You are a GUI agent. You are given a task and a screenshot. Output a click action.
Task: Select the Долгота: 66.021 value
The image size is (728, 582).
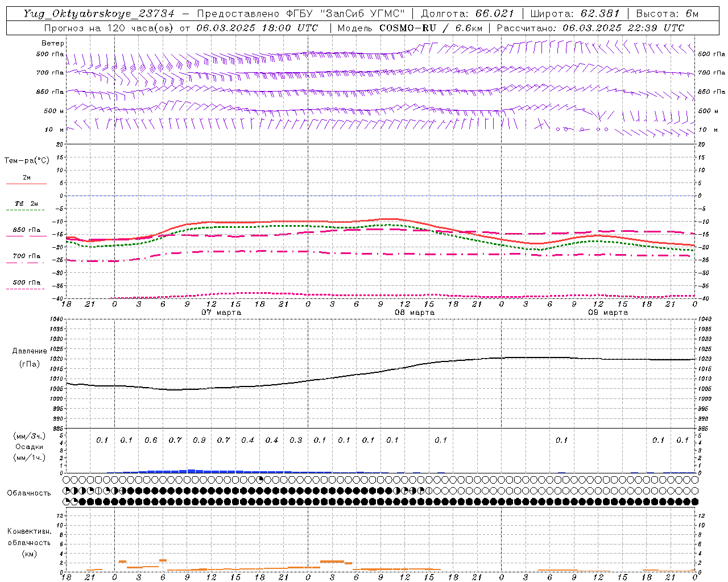pyautogui.click(x=468, y=14)
